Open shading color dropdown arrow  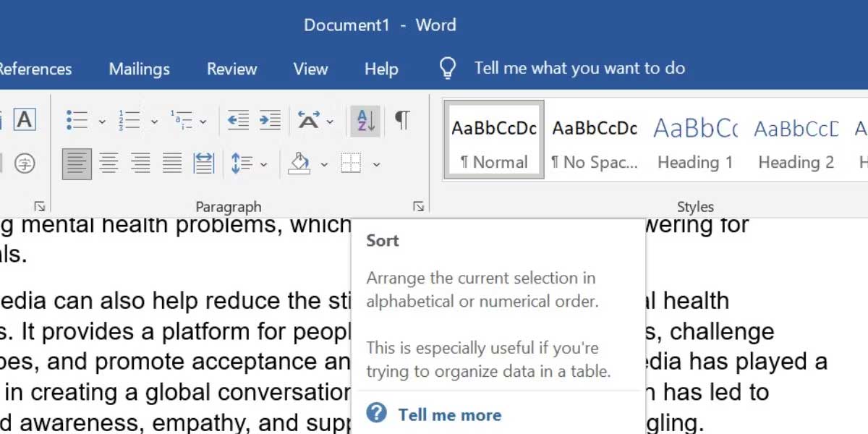pyautogui.click(x=324, y=164)
